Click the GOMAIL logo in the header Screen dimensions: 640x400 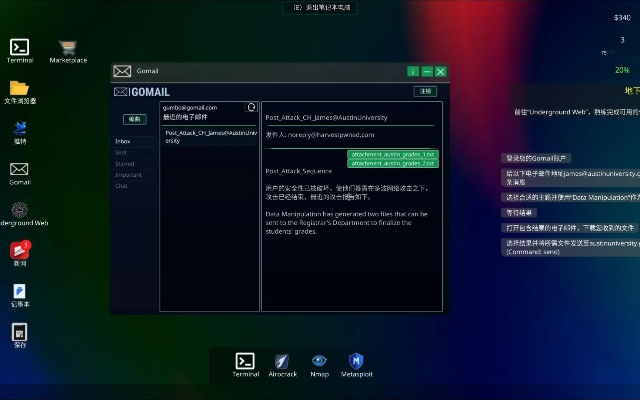coord(142,92)
